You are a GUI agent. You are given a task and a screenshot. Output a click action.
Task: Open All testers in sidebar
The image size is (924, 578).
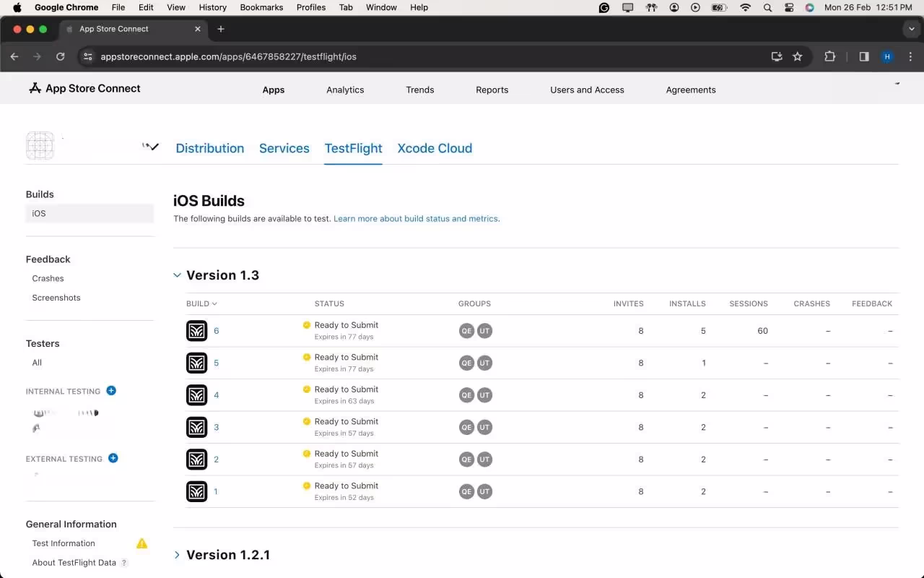click(37, 363)
